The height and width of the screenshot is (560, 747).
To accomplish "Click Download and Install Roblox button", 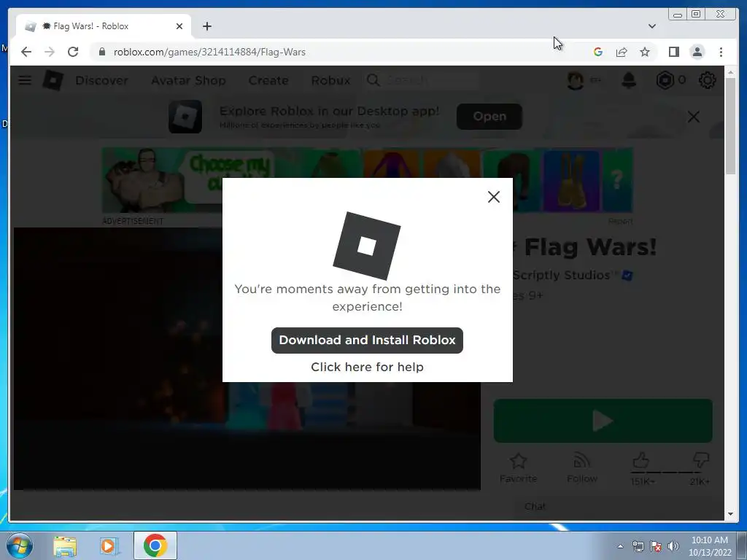I will 367,340.
